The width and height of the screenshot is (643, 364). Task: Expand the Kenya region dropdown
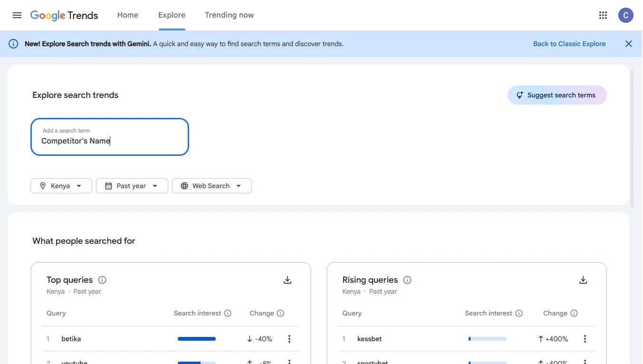(61, 186)
